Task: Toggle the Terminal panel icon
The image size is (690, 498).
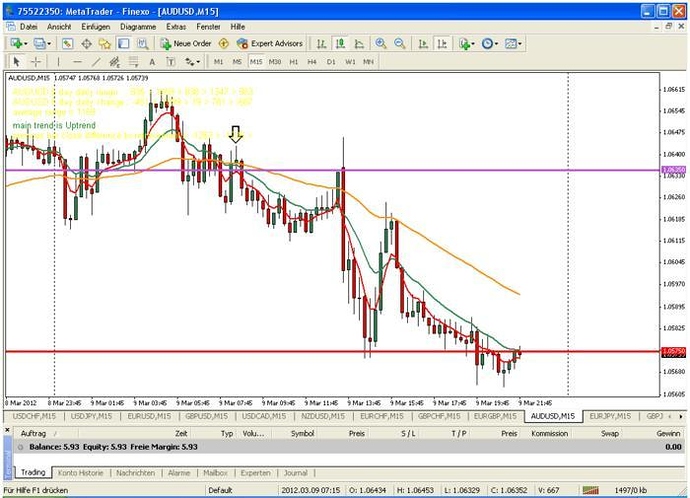Action: pos(124,44)
